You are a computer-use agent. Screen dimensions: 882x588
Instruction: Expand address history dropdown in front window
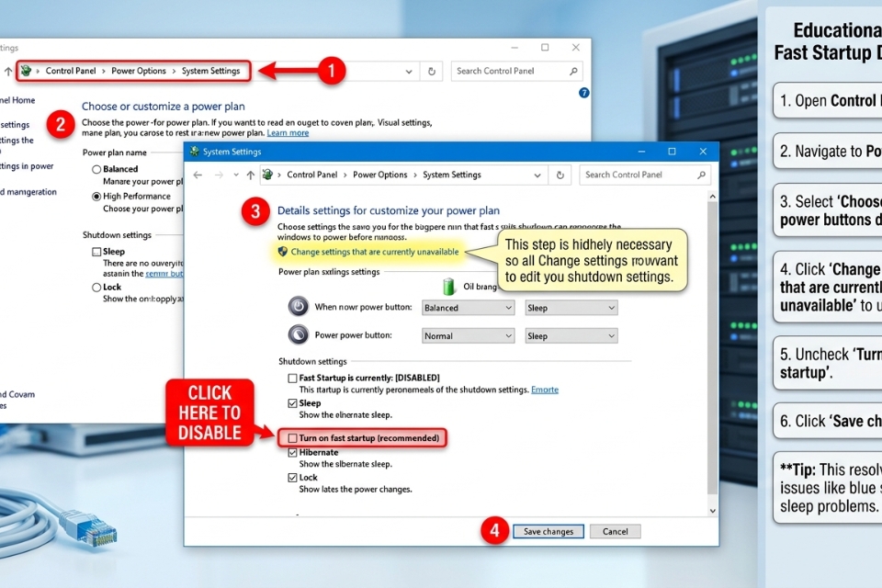537,175
